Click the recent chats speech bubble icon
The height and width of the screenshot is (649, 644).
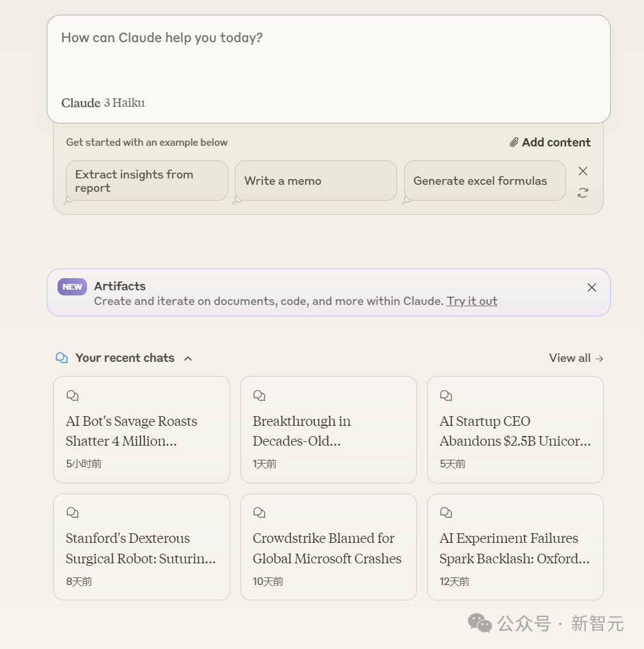[61, 358]
